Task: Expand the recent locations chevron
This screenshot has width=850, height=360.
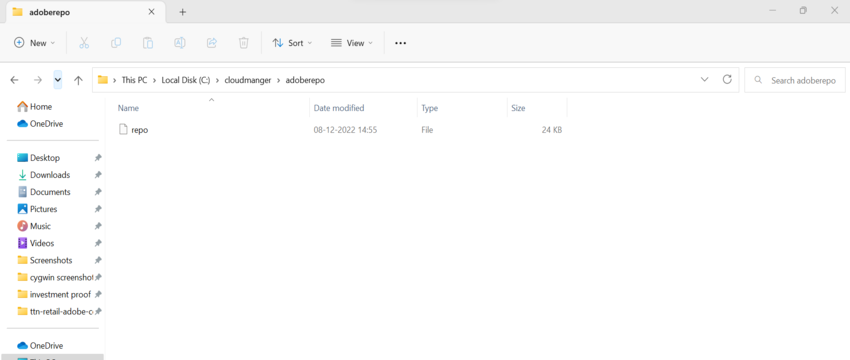Action: pos(58,80)
